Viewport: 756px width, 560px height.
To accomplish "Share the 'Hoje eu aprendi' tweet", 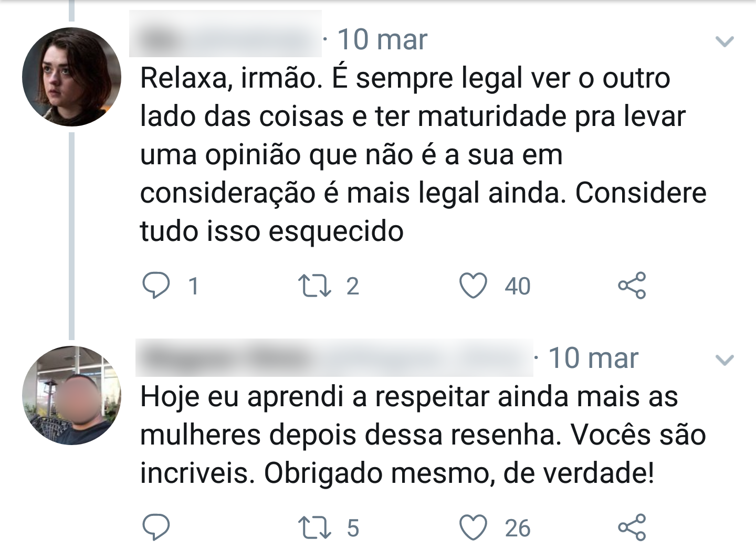I will (632, 527).
